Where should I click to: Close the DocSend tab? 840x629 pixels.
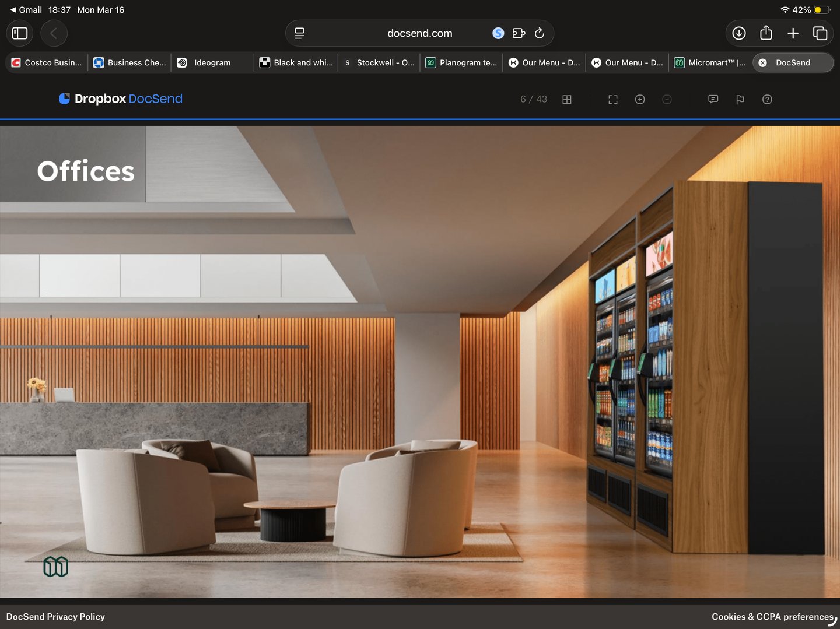(762, 62)
